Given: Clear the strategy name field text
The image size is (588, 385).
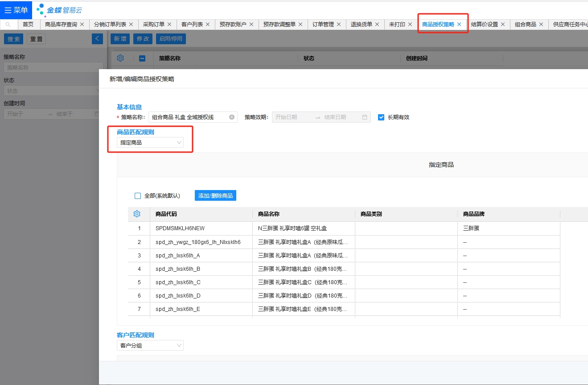Looking at the screenshot, I should 232,117.
